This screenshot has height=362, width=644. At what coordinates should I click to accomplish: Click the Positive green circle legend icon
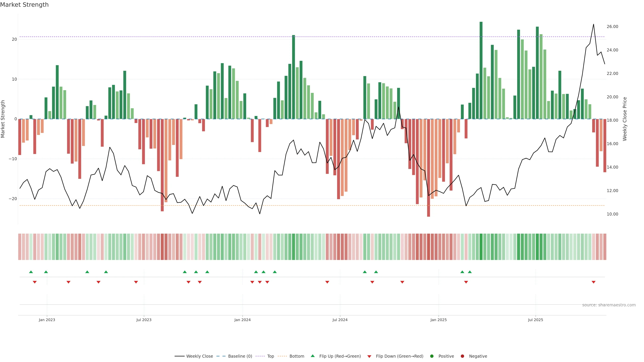[x=432, y=356]
